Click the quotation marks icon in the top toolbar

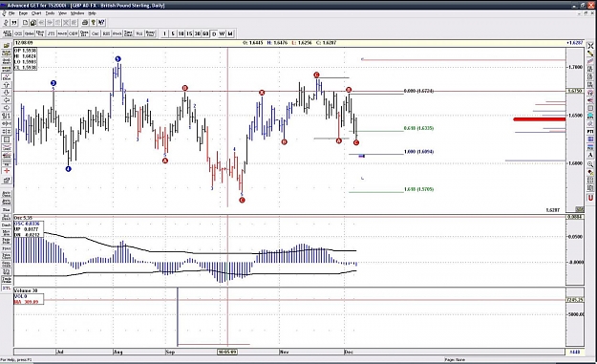14,23
